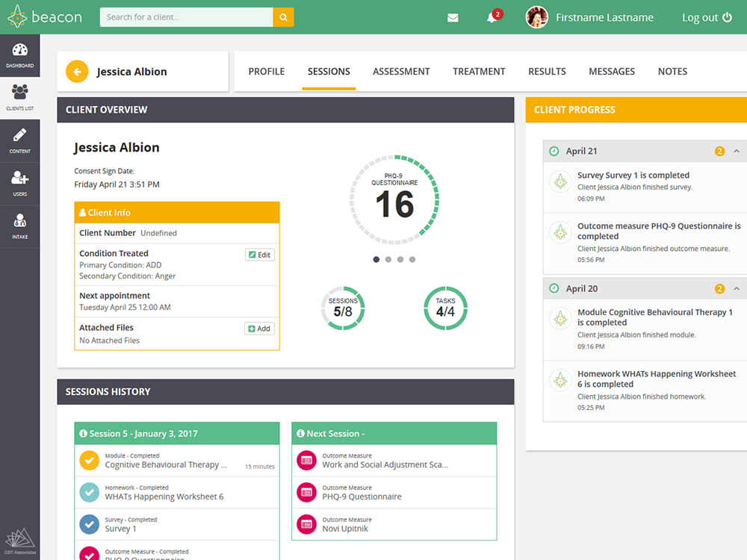This screenshot has height=560, width=747.
Task: Switch to the Sessions tab
Action: click(x=329, y=72)
